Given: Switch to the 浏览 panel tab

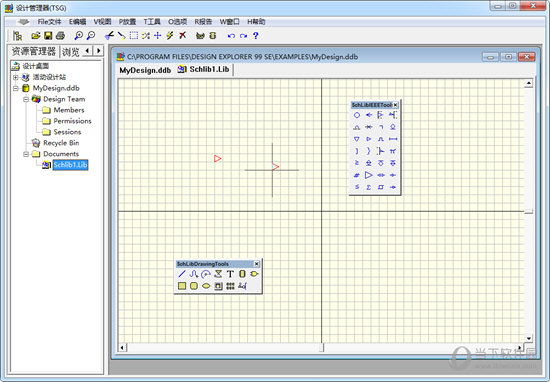Looking at the screenshot, I should click(x=71, y=52).
